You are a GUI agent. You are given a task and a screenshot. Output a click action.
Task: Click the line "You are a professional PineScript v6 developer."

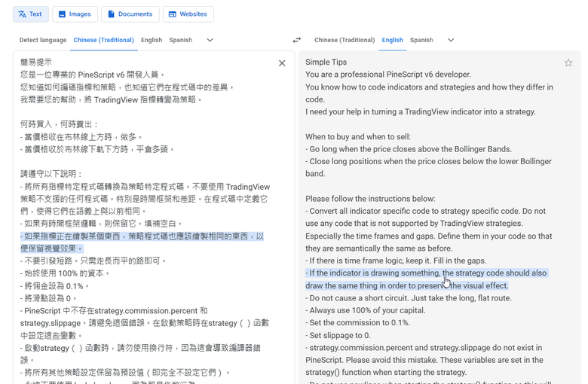(x=388, y=75)
